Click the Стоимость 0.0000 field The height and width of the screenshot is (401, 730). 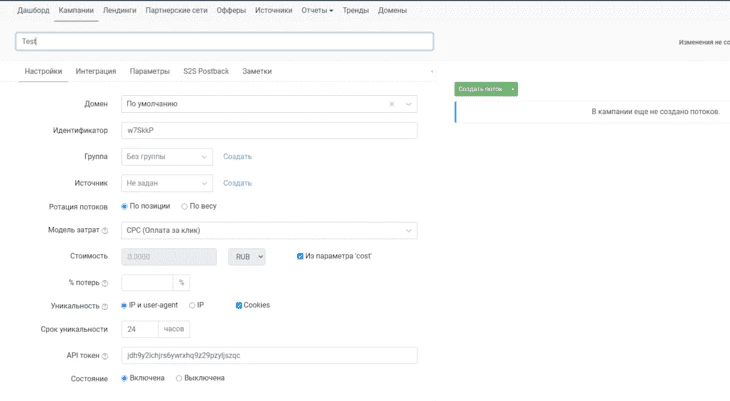point(169,257)
